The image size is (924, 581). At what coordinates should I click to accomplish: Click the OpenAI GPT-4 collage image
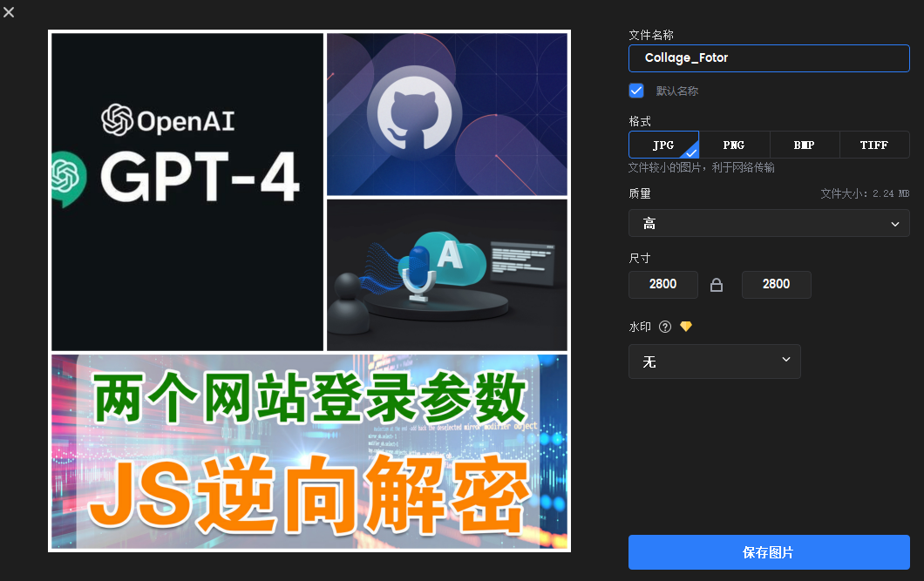pyautogui.click(x=187, y=192)
